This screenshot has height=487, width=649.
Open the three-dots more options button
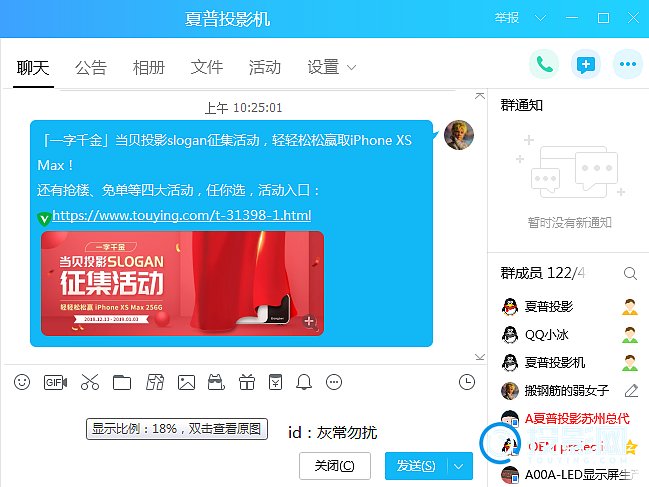coord(627,64)
